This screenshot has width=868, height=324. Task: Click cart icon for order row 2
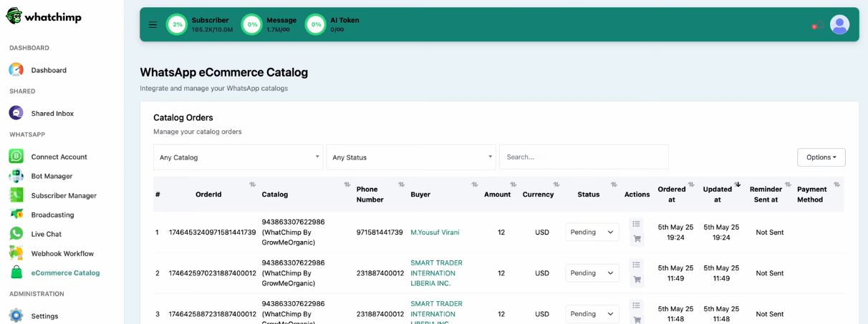637,280
